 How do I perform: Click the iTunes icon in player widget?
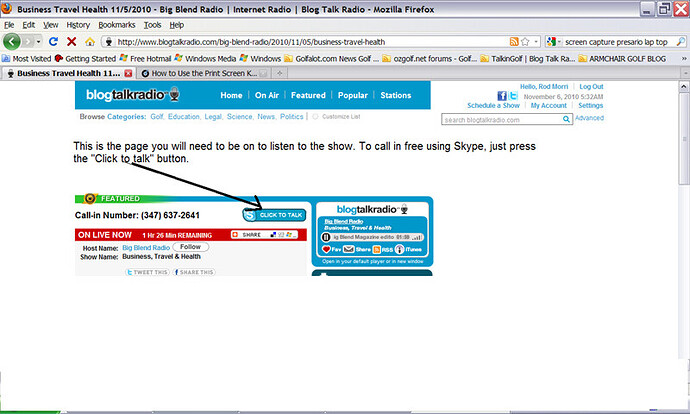click(399, 249)
